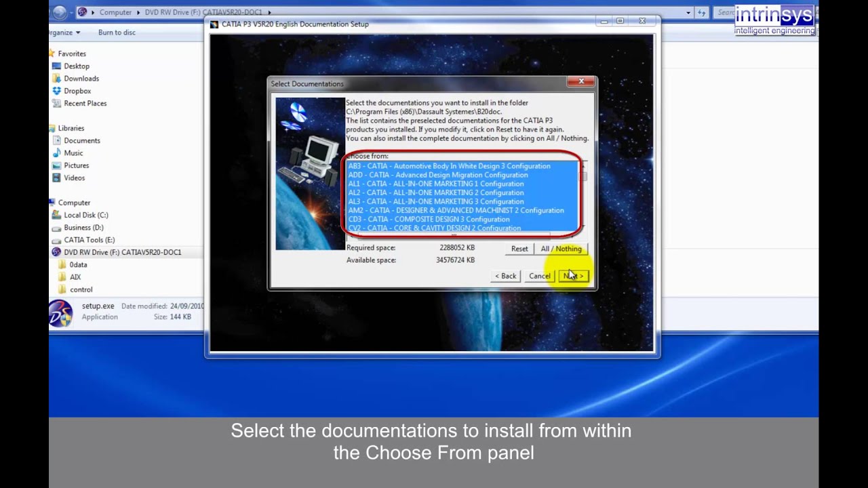Click horizontal scrollbar under Choose from list
Image resolution: width=868 pixels, height=488 pixels.
pos(463,237)
